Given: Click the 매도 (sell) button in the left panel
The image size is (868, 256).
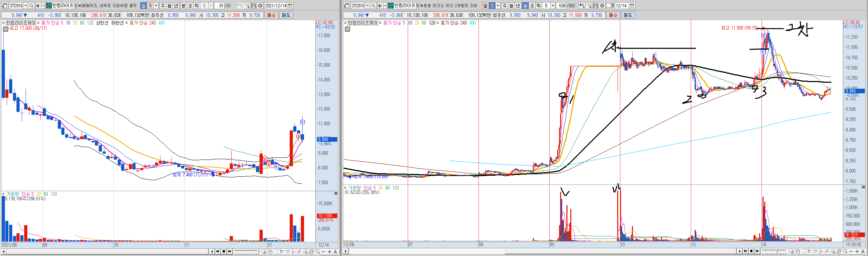Looking at the screenshot, I should 286,15.
